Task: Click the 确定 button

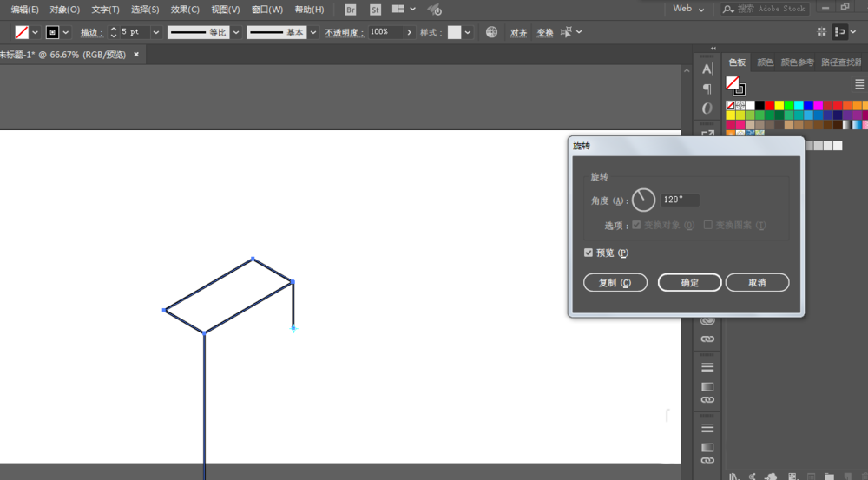Action: point(690,282)
